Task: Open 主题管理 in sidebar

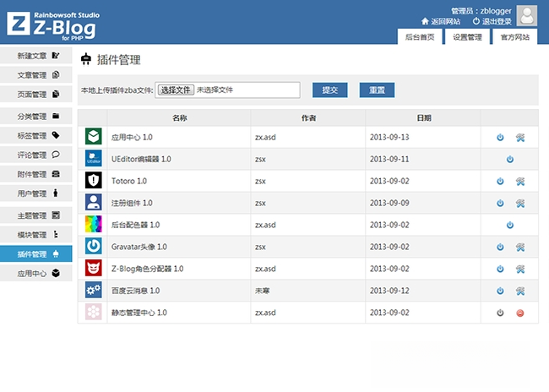Action: tap(36, 215)
